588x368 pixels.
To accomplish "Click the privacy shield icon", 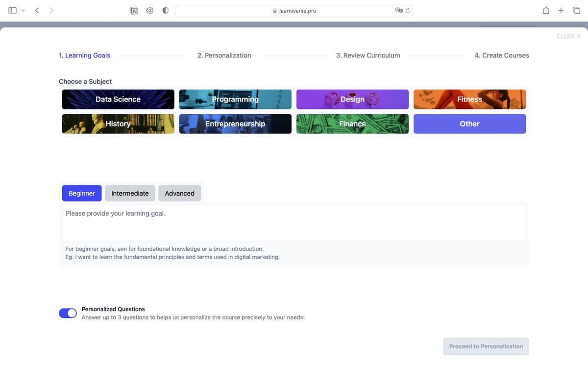I will click(x=166, y=10).
